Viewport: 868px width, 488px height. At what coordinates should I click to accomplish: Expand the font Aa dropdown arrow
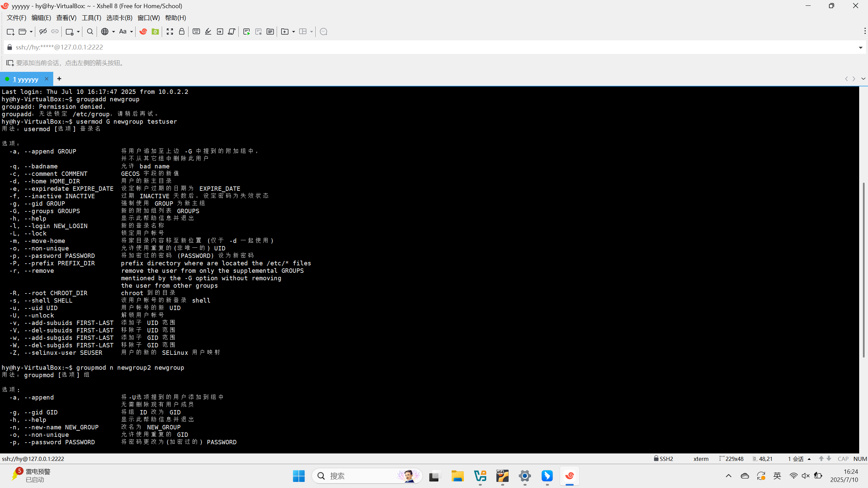132,32
